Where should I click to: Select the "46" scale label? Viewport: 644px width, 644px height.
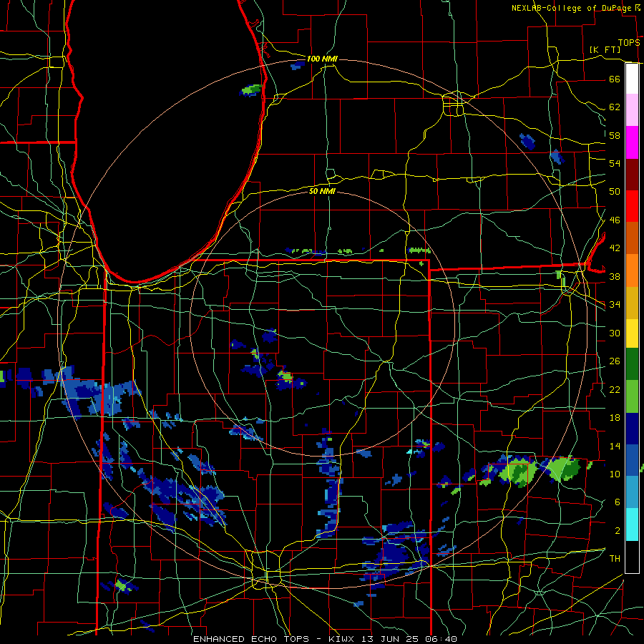point(615,220)
